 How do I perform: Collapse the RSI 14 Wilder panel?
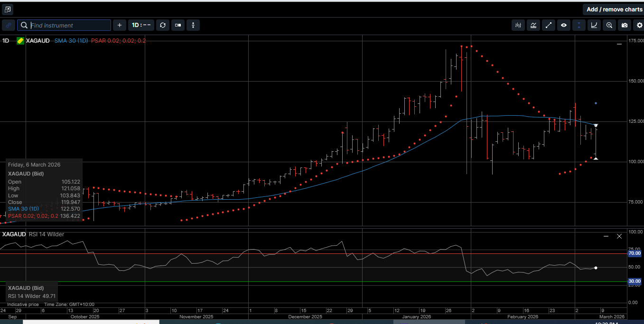coord(606,235)
